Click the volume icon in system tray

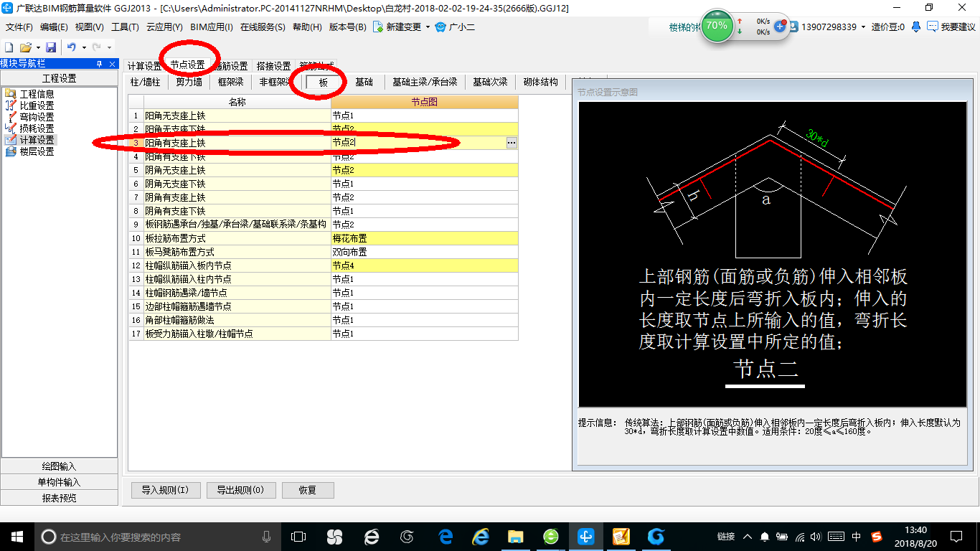(x=817, y=537)
